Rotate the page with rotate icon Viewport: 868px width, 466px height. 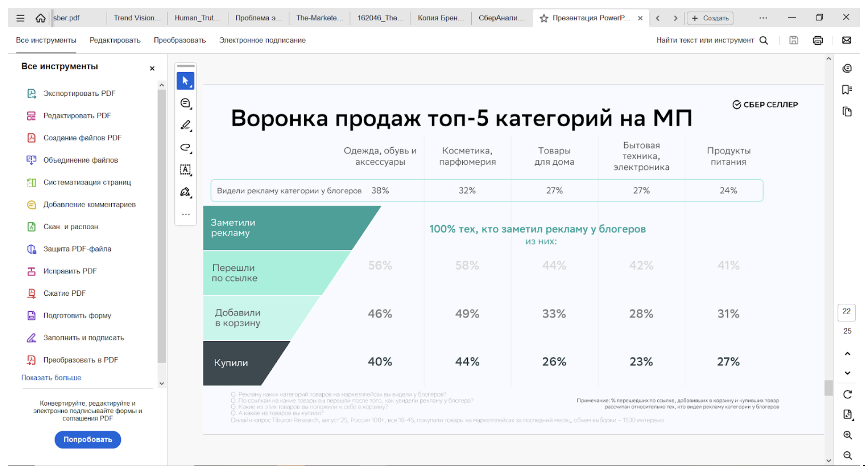coord(847,394)
